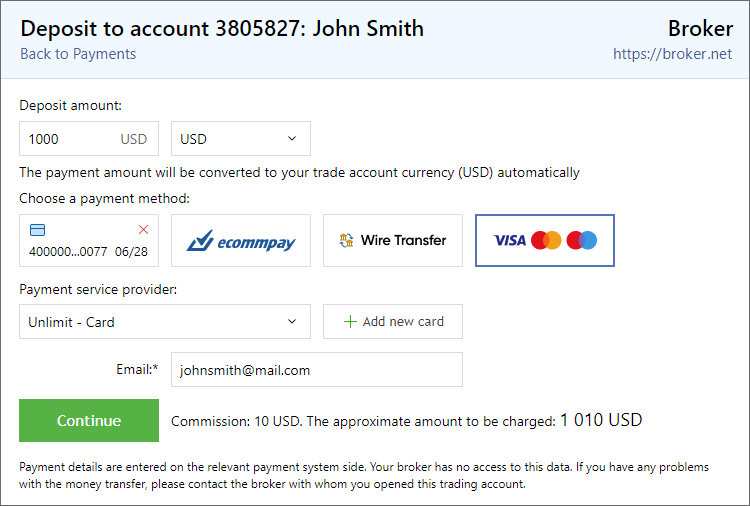This screenshot has height=506, width=750.
Task: Click the deposit amount field
Action: (72, 139)
